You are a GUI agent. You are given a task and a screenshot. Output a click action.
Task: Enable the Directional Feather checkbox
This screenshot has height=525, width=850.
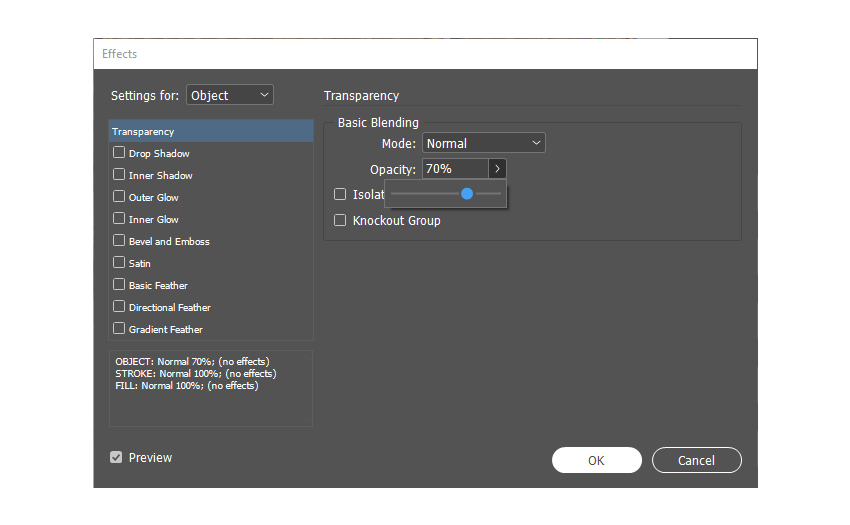coord(119,306)
